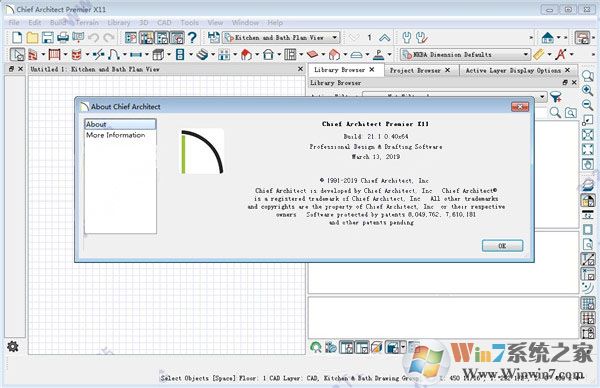Click the Save Plan View icon beside the view dropdown

[214, 37]
